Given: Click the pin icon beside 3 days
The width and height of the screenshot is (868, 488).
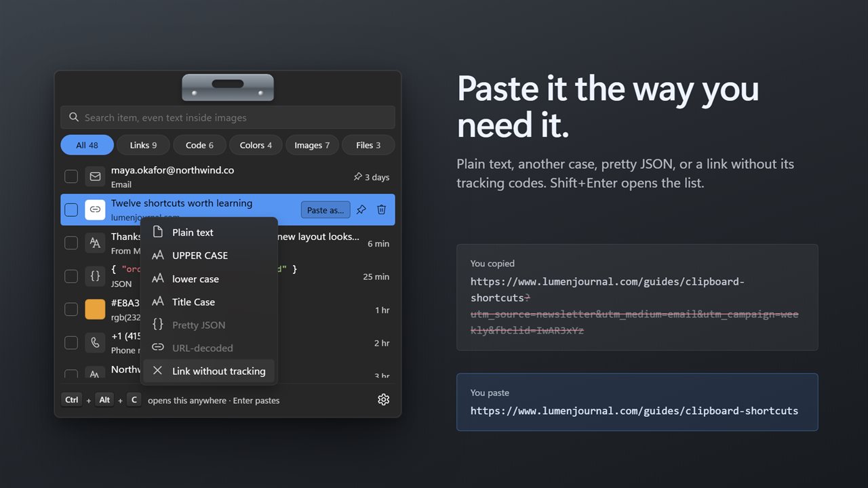Looking at the screenshot, I should 358,177.
